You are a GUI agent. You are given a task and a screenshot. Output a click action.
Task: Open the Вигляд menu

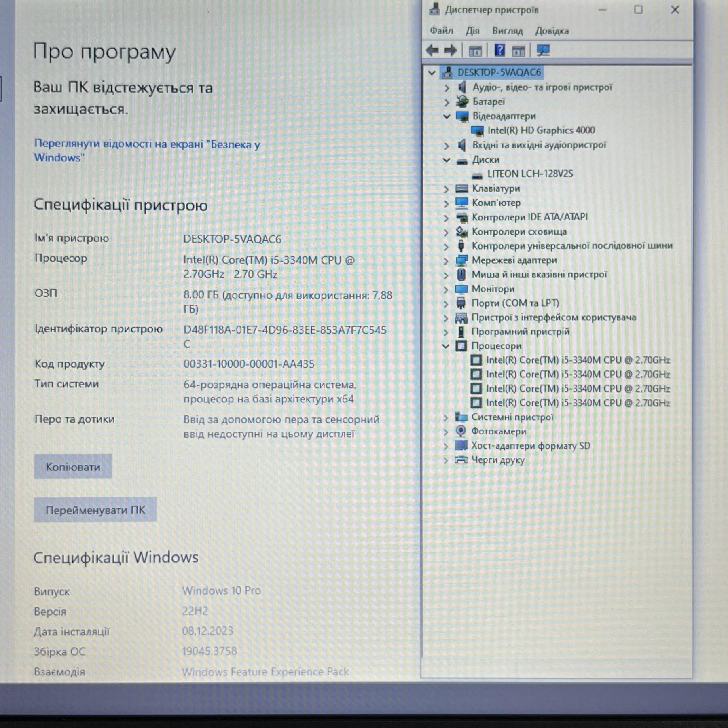coord(508,31)
